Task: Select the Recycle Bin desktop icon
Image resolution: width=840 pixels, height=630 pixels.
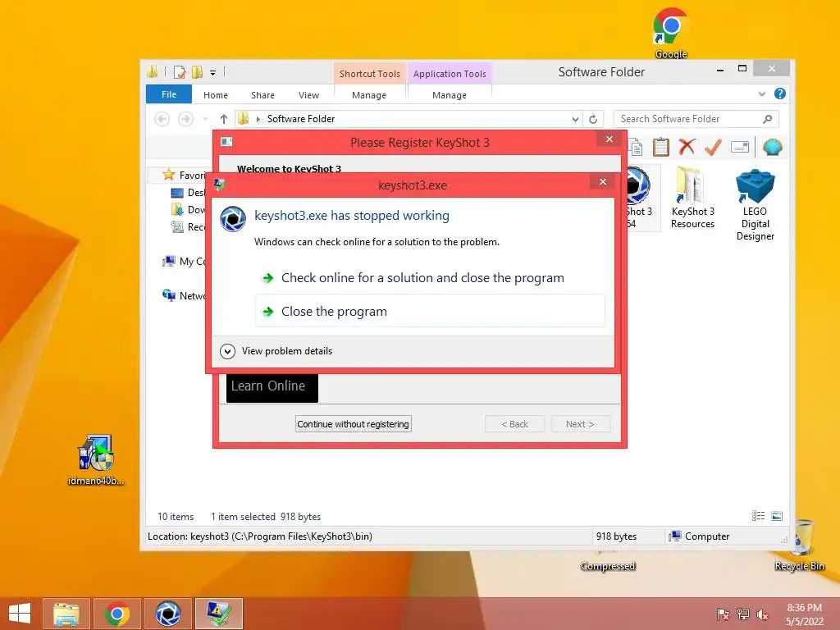Action: click(x=800, y=546)
